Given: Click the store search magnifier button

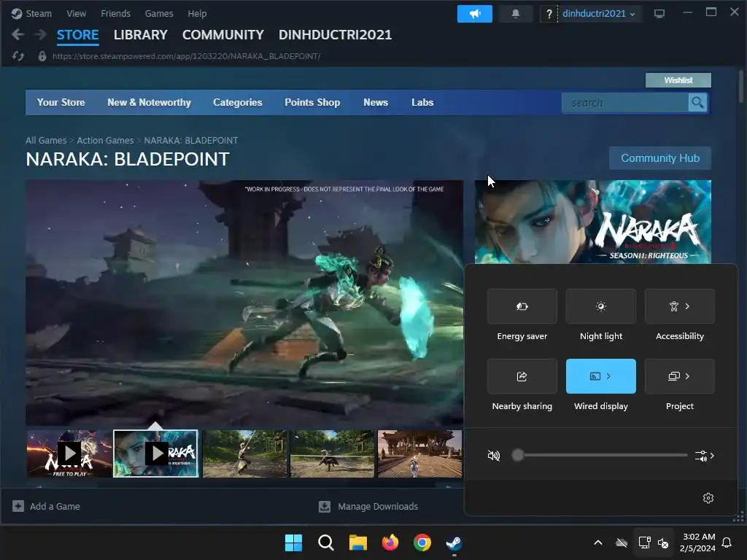Looking at the screenshot, I should tap(697, 102).
